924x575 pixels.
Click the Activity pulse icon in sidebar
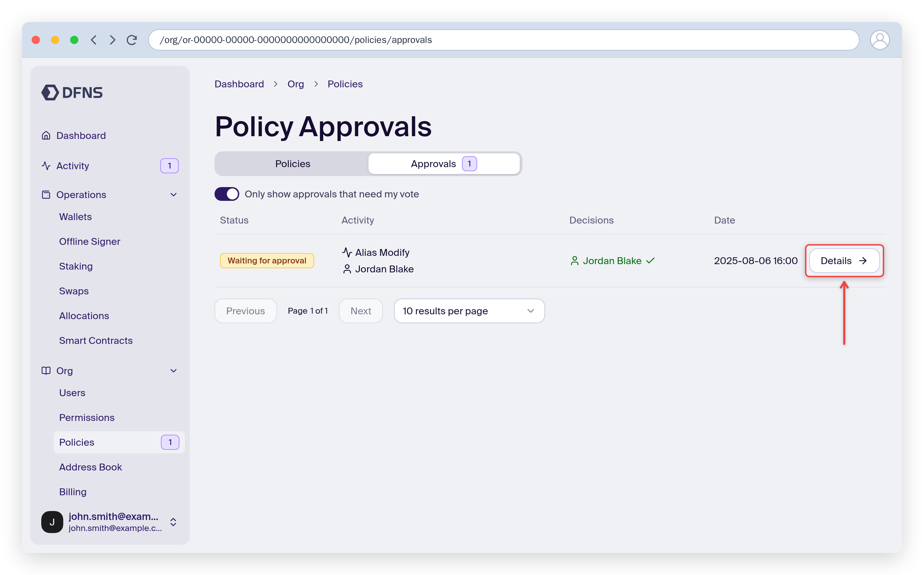pyautogui.click(x=46, y=166)
